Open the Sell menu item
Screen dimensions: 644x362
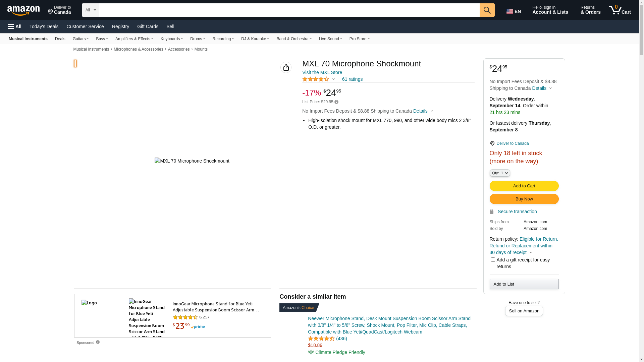point(170,26)
